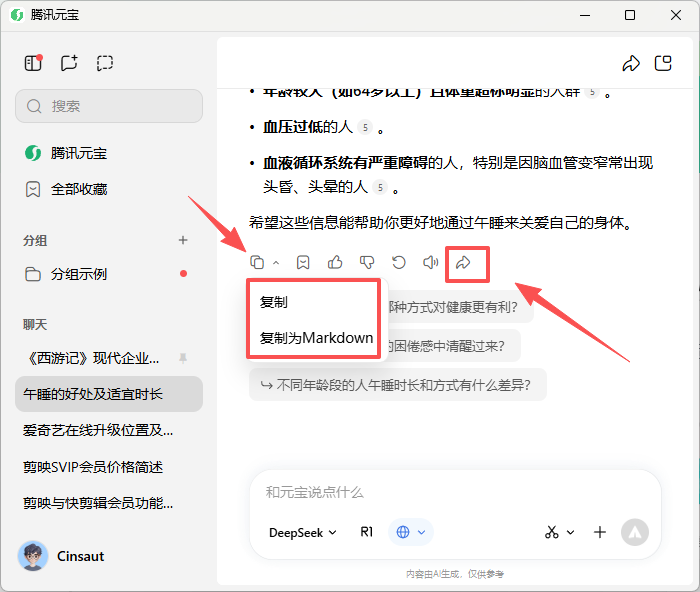Click the suggestion 不同年龄段的人午睡时长和方式有什么差异?
This screenshot has width=700, height=592.
coord(398,385)
